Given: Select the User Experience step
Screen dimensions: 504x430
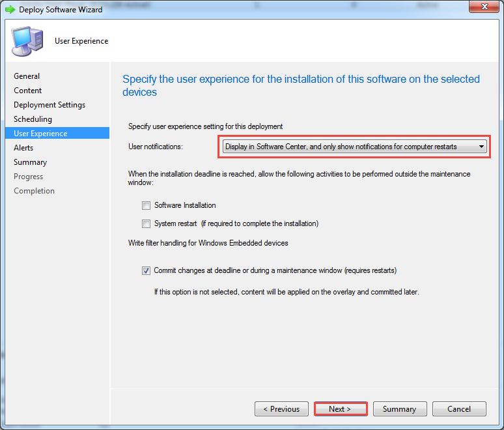Looking at the screenshot, I should (x=57, y=133).
